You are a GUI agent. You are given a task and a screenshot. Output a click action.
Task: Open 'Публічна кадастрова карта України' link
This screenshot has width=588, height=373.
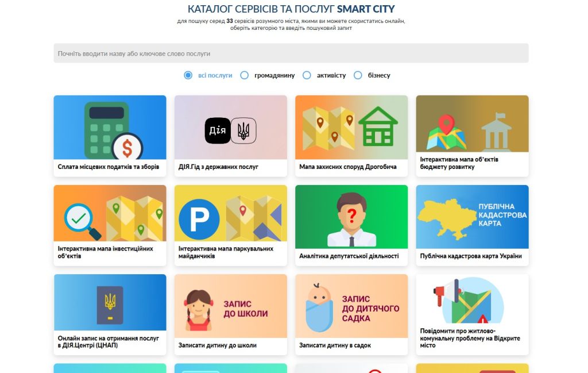471,256
